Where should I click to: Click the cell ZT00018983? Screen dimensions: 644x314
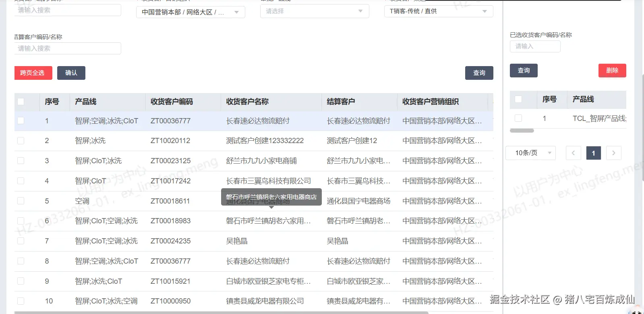tap(171, 221)
